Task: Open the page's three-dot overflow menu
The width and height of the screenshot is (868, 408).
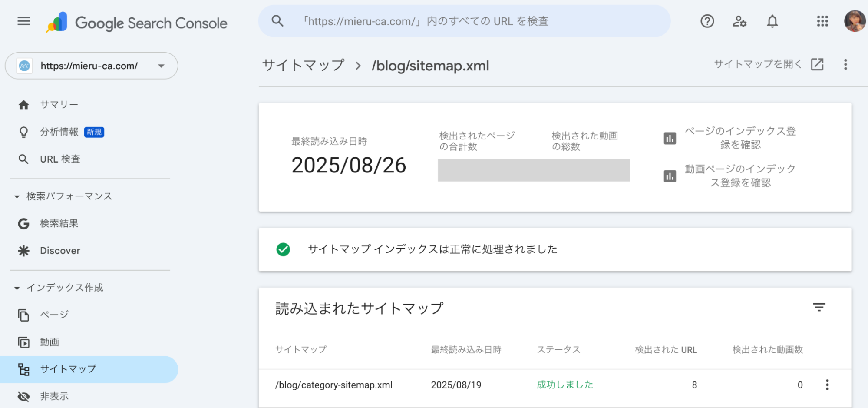Action: pos(845,64)
